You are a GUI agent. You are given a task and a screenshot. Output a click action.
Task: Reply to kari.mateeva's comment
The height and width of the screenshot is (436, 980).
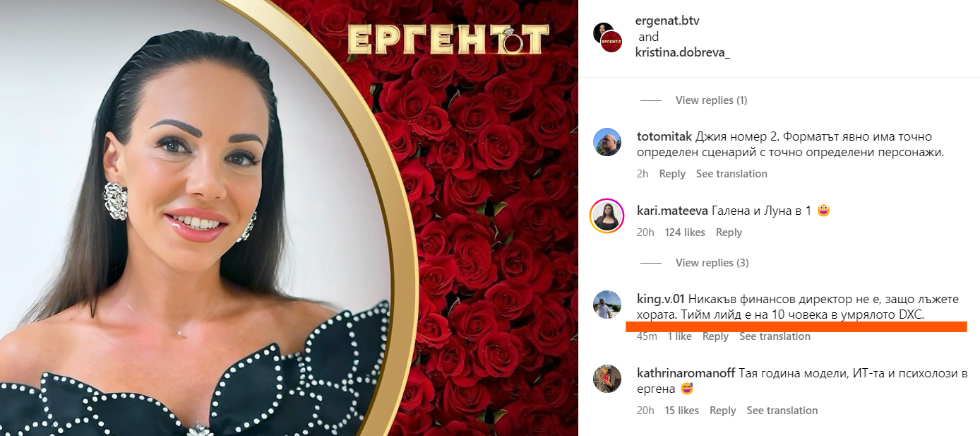coord(729,232)
